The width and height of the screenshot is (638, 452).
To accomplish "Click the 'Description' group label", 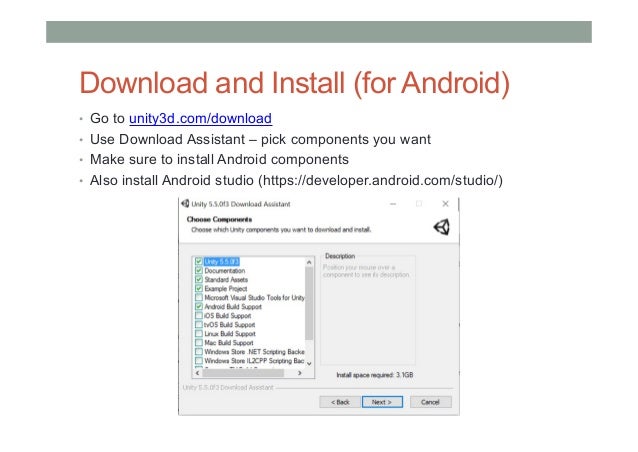I will pos(340,256).
